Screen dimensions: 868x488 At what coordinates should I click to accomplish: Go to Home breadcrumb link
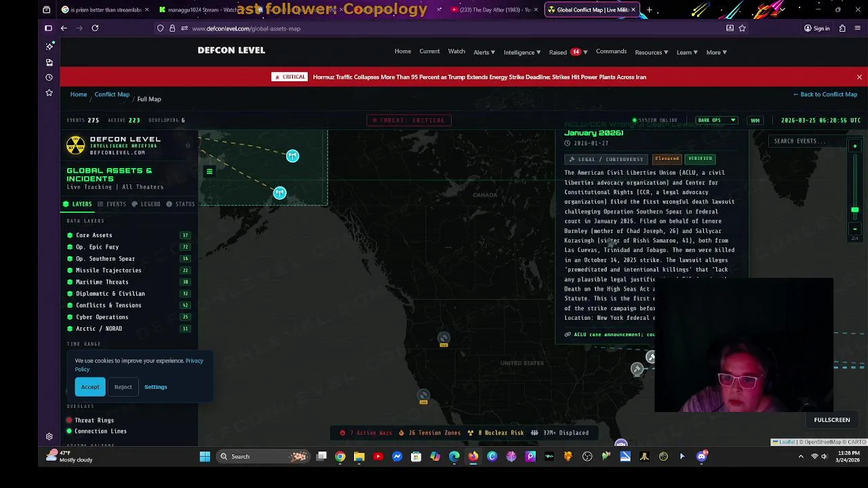79,94
